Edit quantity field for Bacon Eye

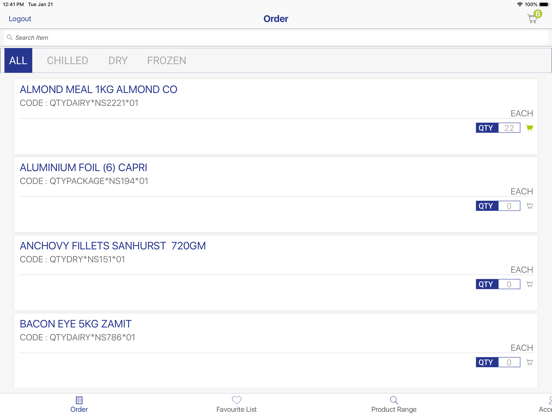[x=509, y=362]
